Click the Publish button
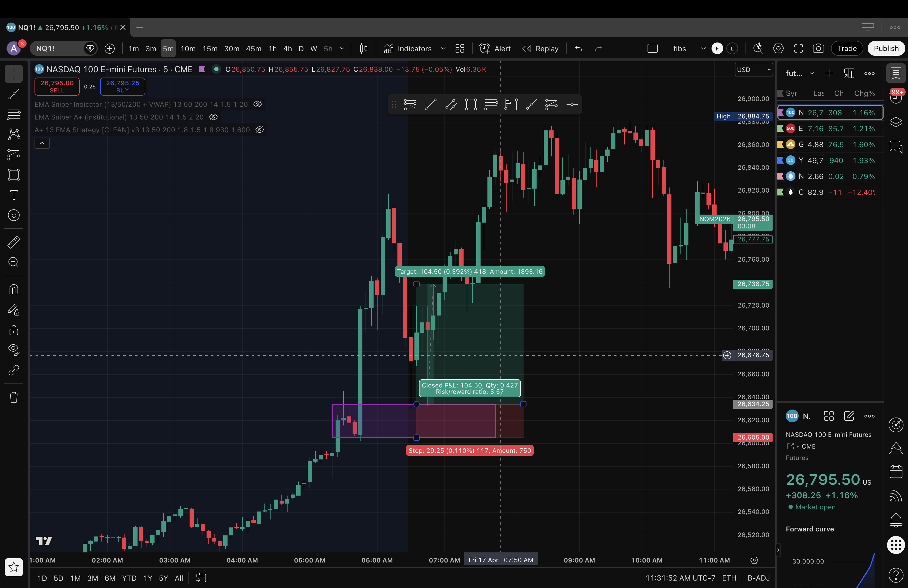Viewport: 908px width, 588px height. (886, 48)
